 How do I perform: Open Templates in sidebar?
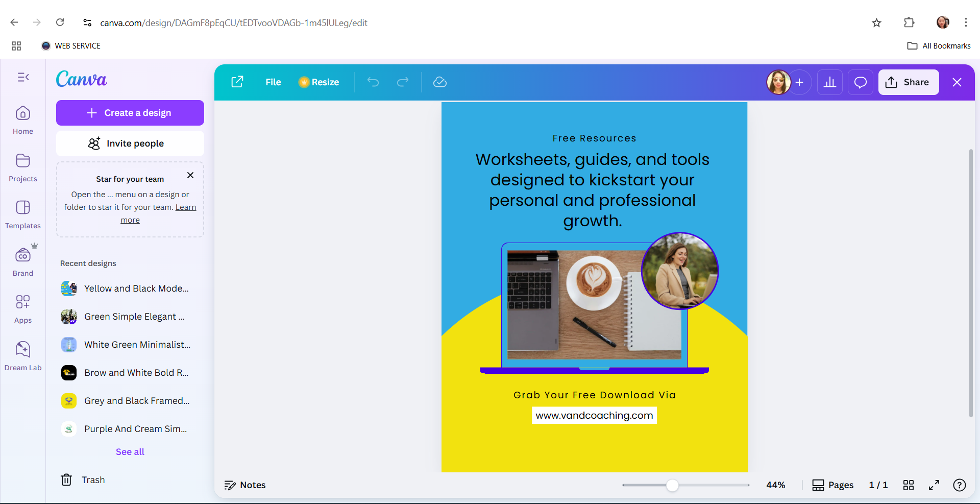23,214
